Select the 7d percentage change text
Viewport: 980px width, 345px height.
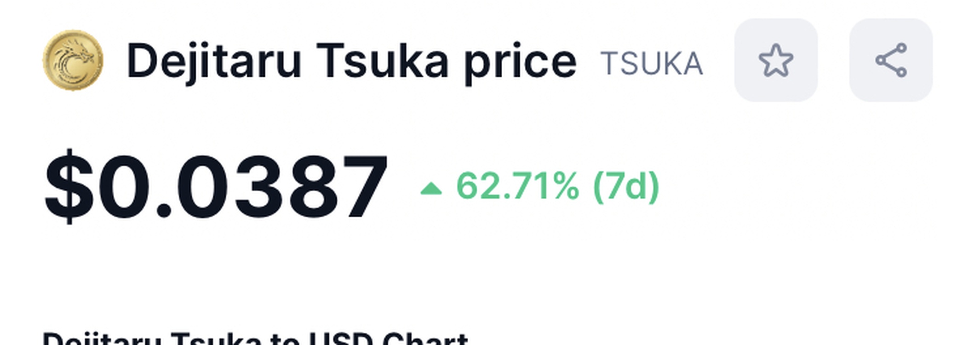pyautogui.click(x=557, y=186)
